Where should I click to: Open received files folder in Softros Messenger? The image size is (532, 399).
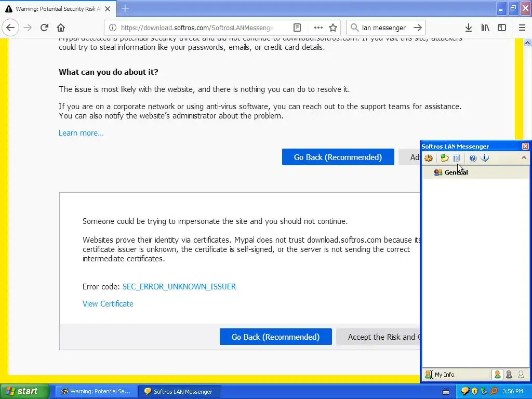(445, 158)
